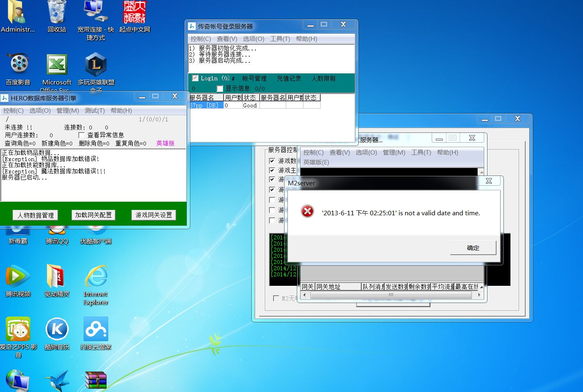Open 查看(V) menu in login server window
The width and height of the screenshot is (583, 392).
point(227,39)
